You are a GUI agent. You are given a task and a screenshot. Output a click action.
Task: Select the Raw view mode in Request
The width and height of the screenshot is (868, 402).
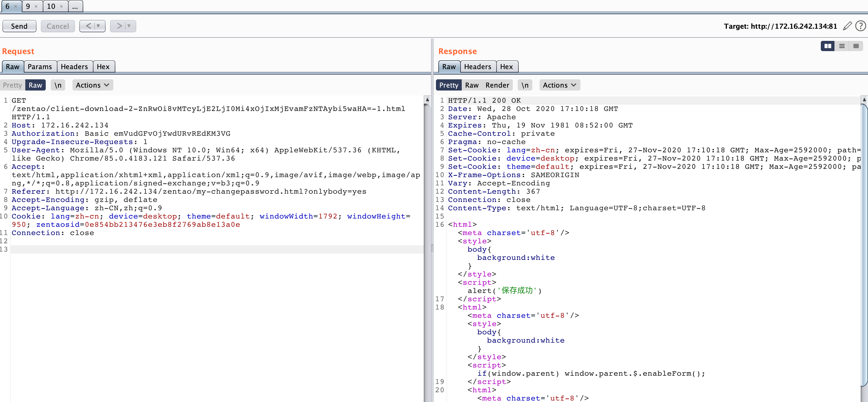(35, 85)
